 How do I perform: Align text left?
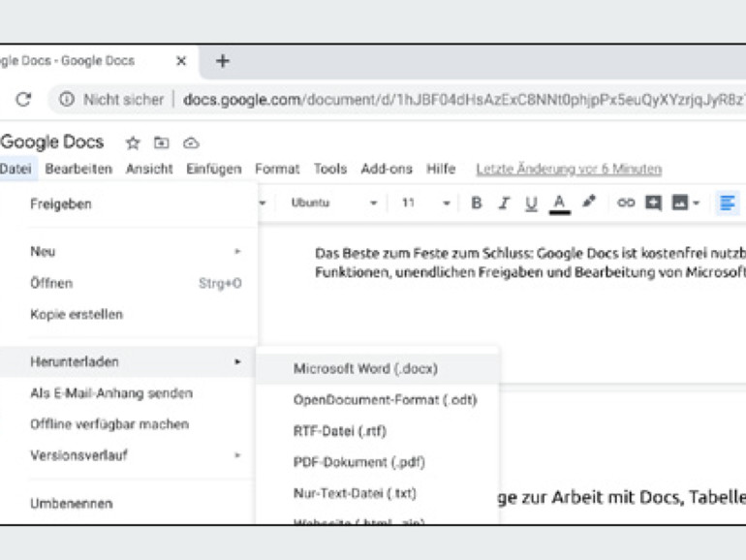pos(728,203)
